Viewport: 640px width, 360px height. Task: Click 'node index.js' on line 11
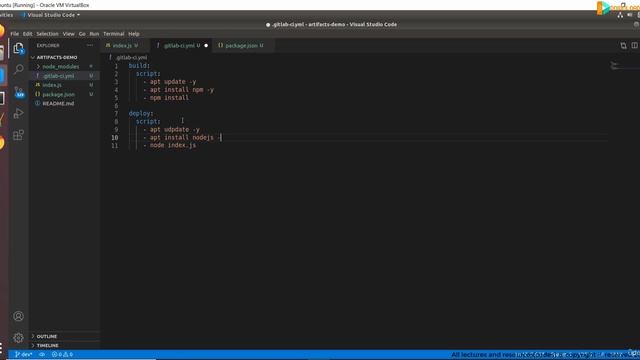[x=173, y=145]
